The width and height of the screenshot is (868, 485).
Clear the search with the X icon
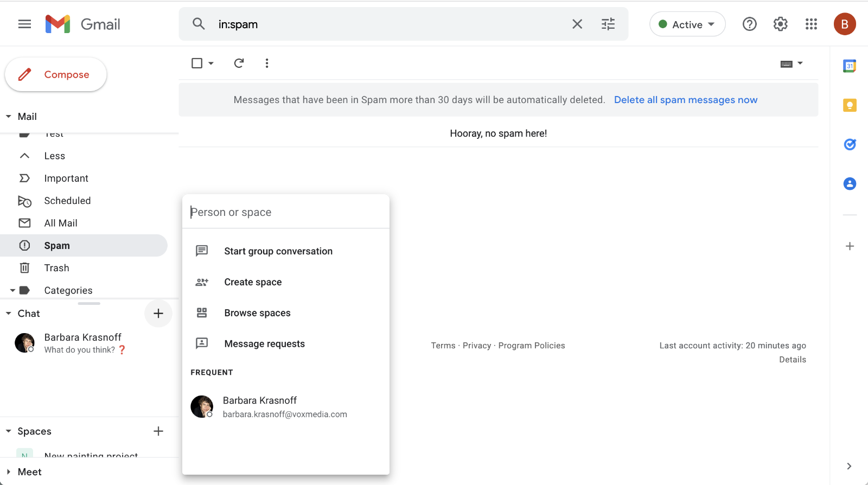pos(577,24)
